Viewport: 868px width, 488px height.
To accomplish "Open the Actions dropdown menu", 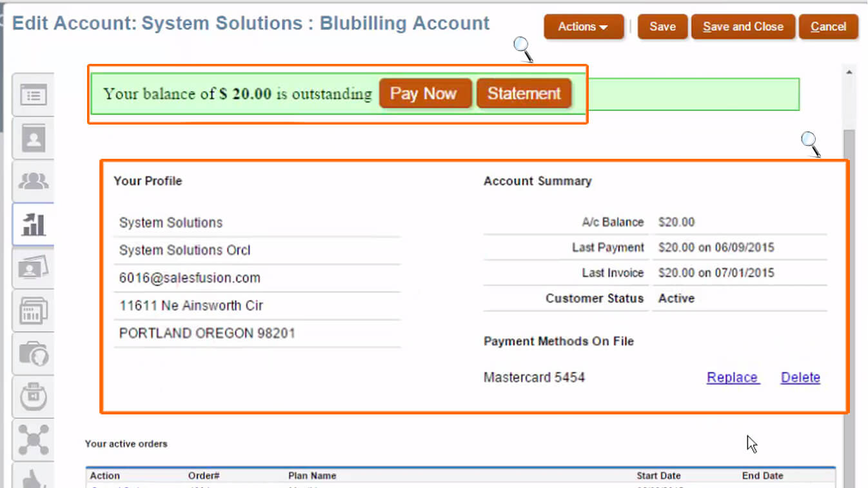I will [582, 26].
